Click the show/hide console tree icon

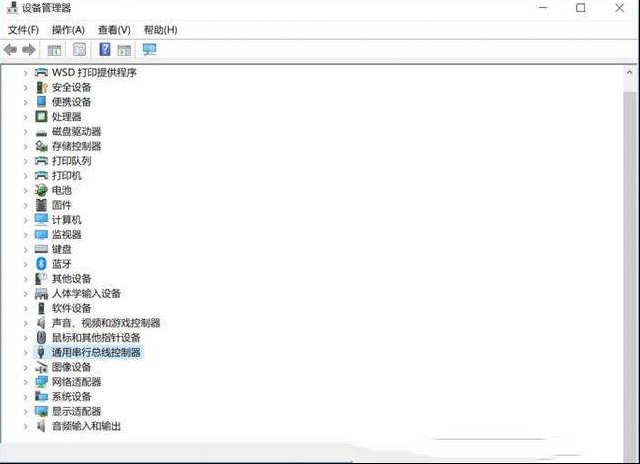(x=54, y=50)
